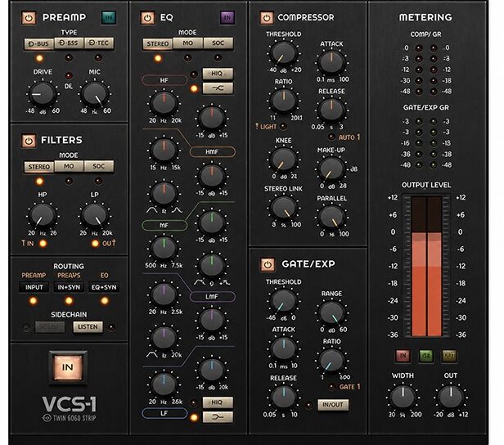Set Filters mode to MO

click(x=69, y=166)
